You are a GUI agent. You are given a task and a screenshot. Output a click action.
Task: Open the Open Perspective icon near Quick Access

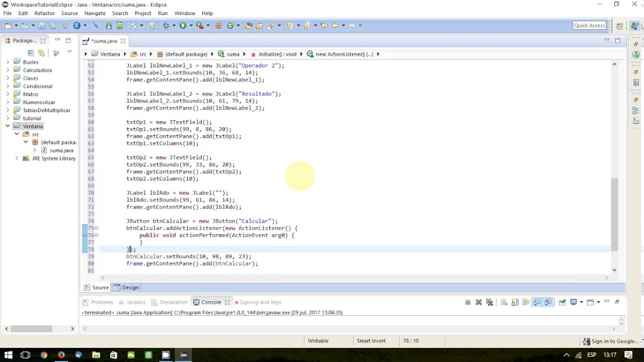click(x=620, y=26)
